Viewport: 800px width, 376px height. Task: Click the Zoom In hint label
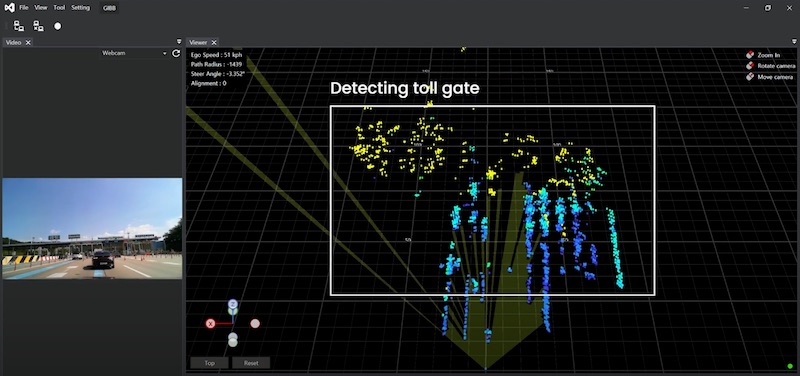coord(768,55)
